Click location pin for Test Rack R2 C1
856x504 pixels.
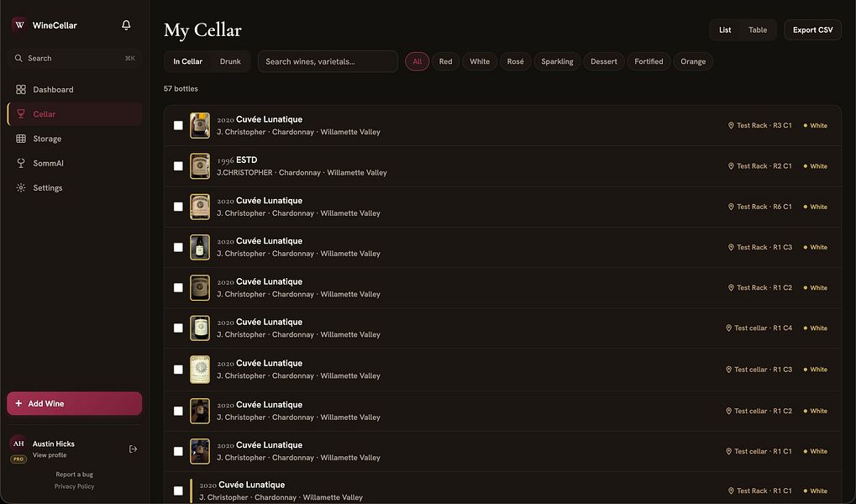tap(731, 166)
